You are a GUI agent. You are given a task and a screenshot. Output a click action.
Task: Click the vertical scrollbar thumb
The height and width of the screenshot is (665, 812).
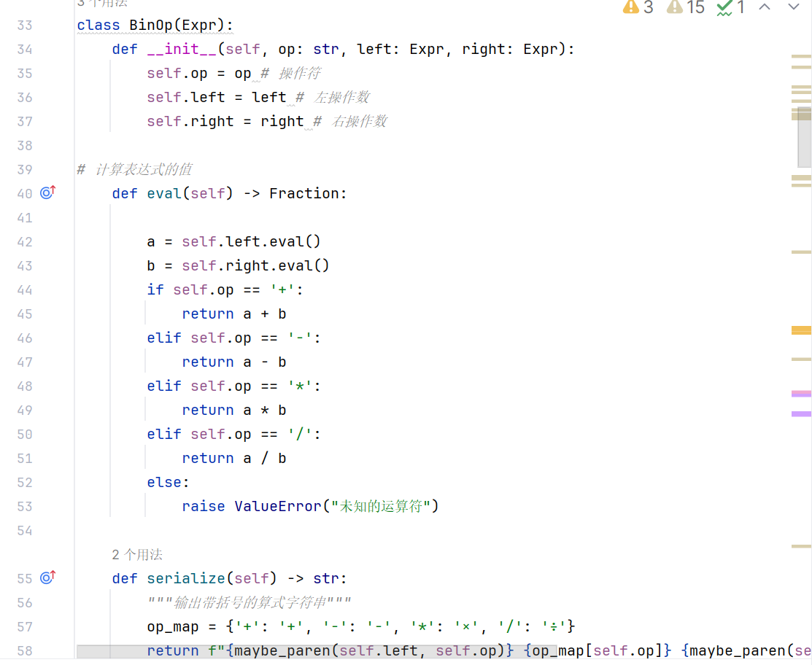coord(804,137)
